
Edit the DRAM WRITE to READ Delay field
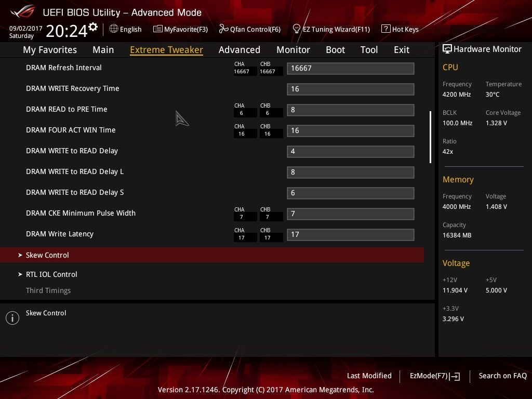(351, 151)
